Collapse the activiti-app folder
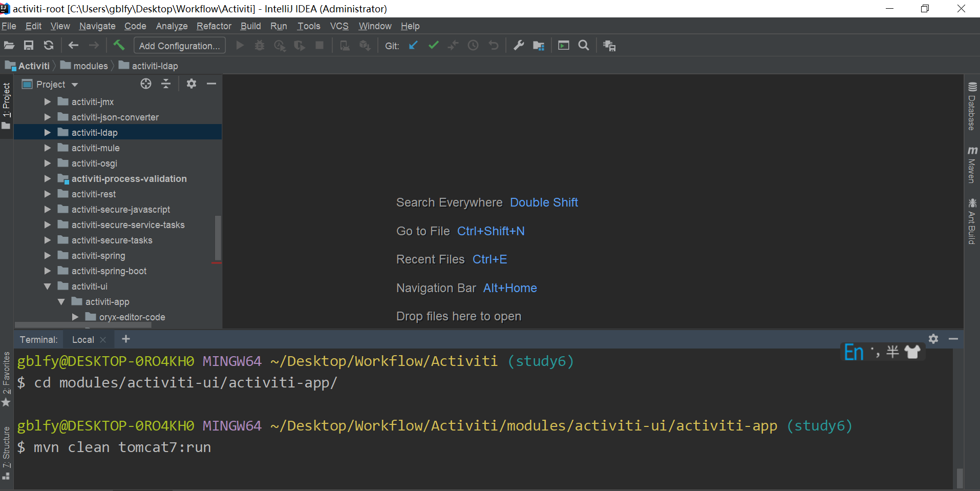980x491 pixels. pyautogui.click(x=61, y=302)
